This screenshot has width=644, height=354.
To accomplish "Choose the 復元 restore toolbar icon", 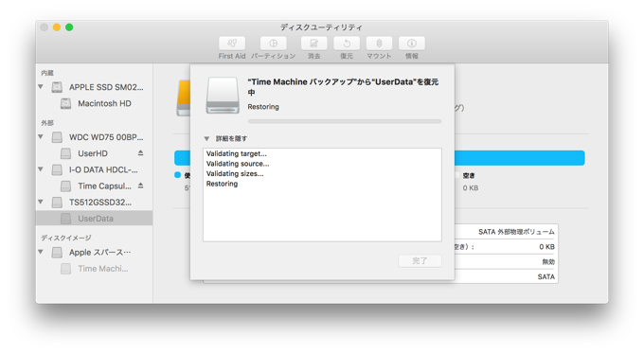I will (x=347, y=44).
